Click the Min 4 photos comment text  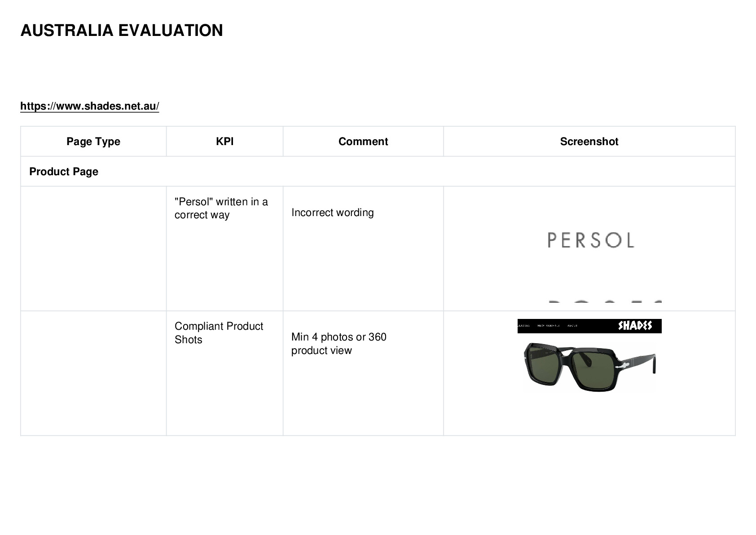click(339, 344)
